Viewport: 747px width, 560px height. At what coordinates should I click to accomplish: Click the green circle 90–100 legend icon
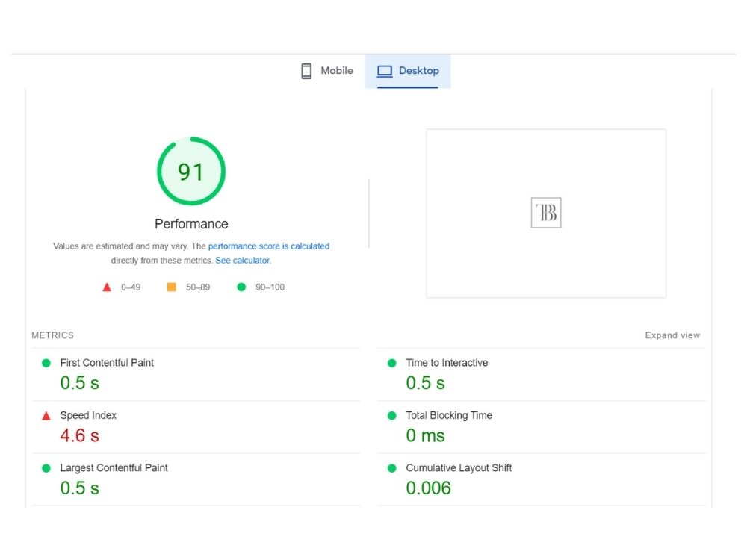click(241, 287)
